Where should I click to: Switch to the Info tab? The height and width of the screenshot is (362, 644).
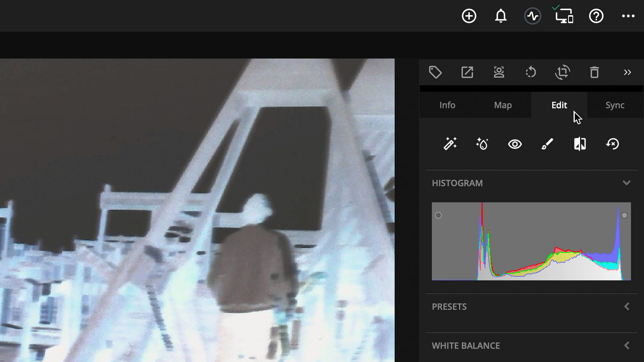pos(447,105)
